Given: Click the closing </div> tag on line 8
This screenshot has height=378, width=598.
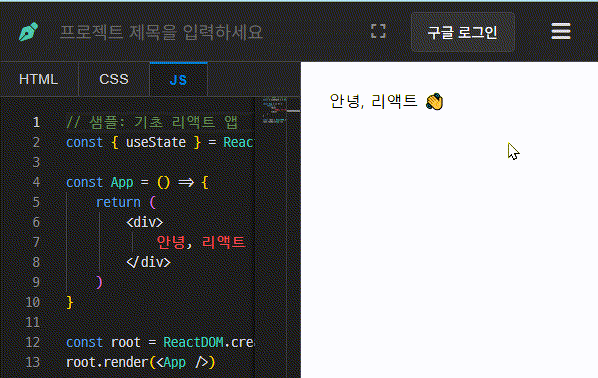Looking at the screenshot, I should click(x=148, y=262).
